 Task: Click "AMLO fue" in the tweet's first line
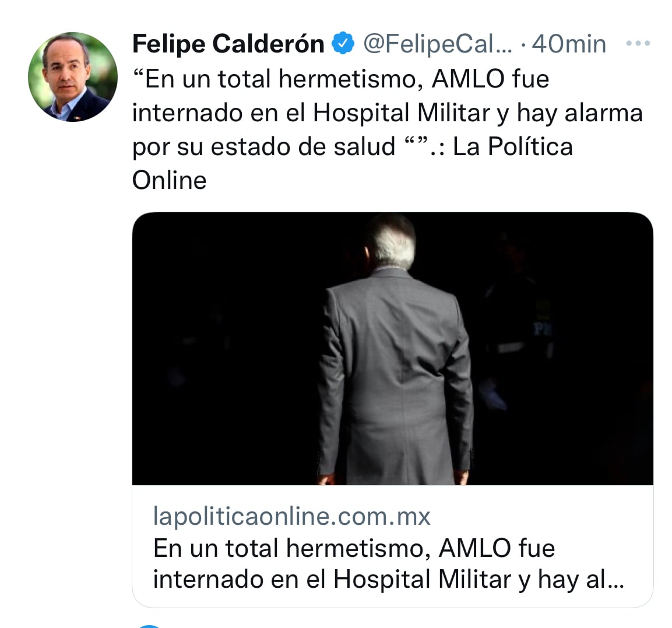[x=490, y=79]
